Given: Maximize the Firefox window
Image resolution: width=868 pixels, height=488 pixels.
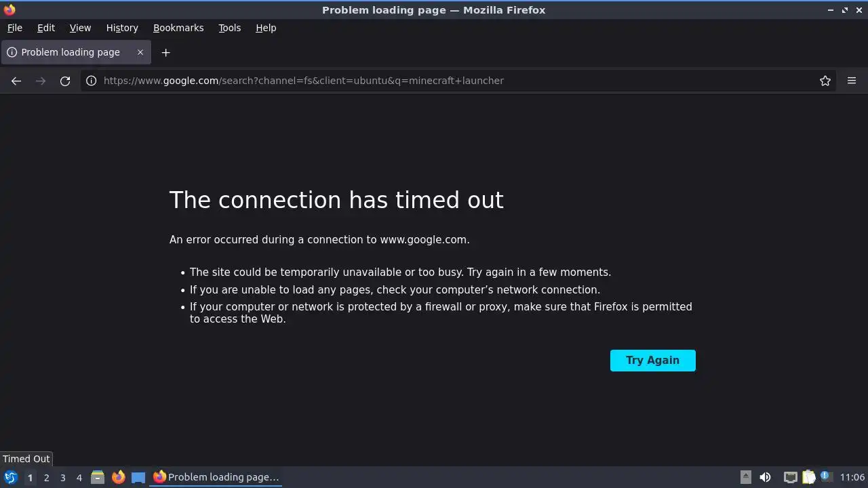Looking at the screenshot, I should coord(845,9).
